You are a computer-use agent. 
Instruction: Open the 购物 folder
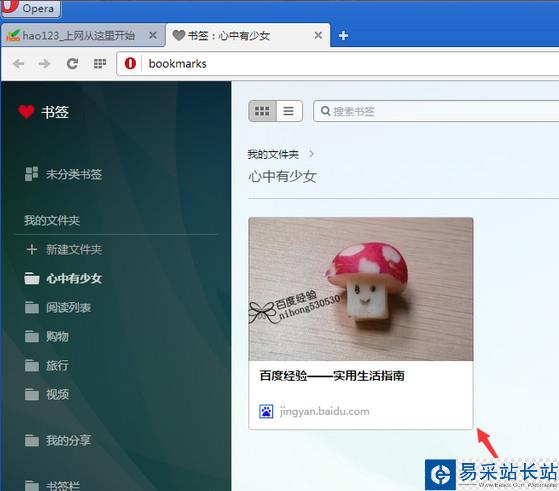pyautogui.click(x=47, y=336)
